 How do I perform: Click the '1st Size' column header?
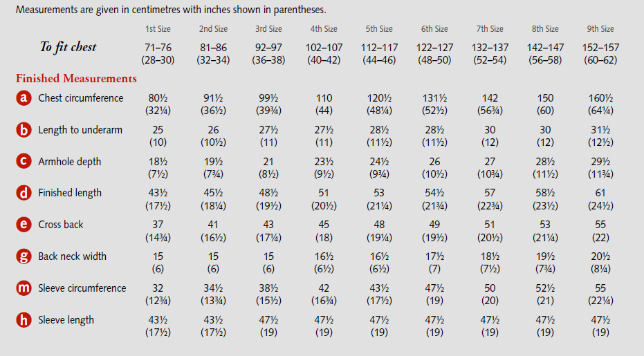point(158,29)
